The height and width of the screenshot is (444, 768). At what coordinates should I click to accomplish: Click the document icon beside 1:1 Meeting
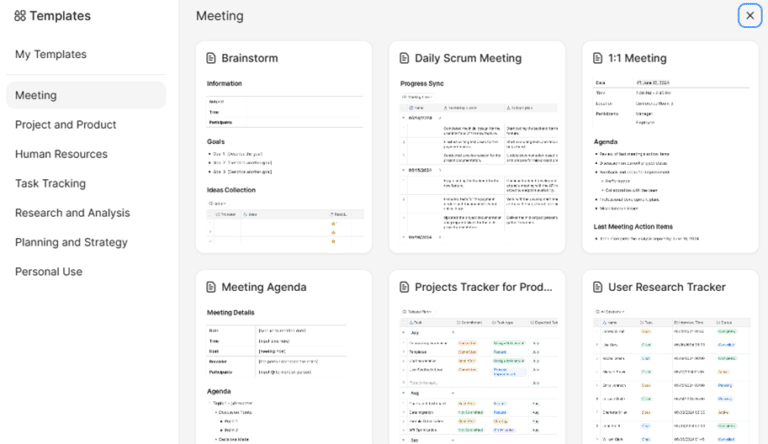(x=598, y=58)
